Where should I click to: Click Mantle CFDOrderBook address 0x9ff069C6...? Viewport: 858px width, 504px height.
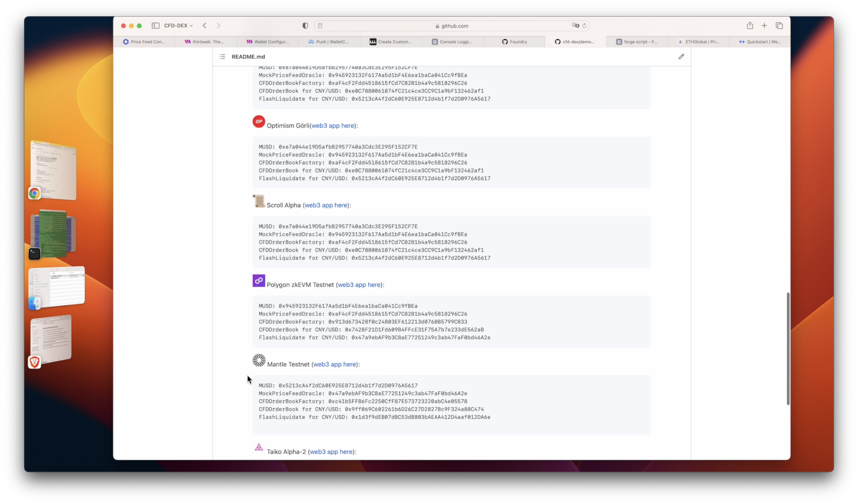(x=414, y=409)
